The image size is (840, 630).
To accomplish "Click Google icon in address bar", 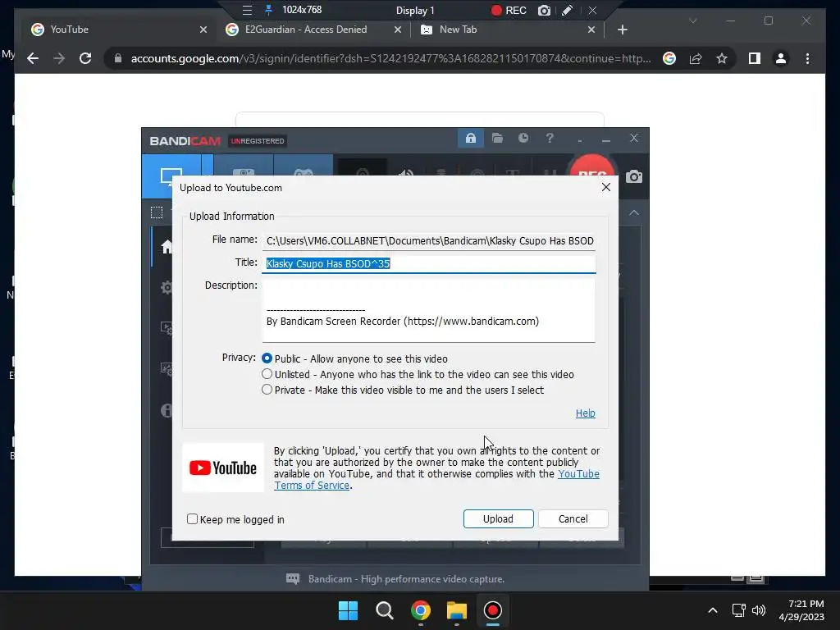I will (x=669, y=58).
